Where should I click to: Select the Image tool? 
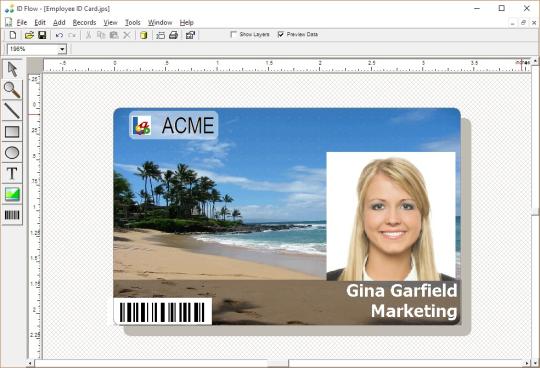(x=12, y=194)
